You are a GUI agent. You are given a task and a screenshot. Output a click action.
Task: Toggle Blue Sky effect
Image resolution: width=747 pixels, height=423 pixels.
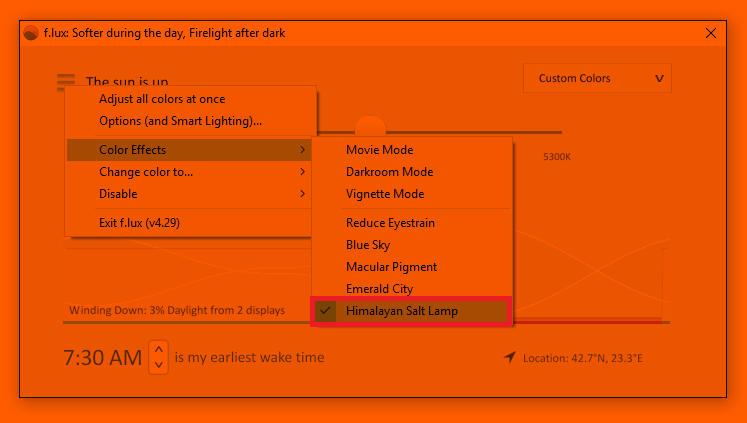412,245
